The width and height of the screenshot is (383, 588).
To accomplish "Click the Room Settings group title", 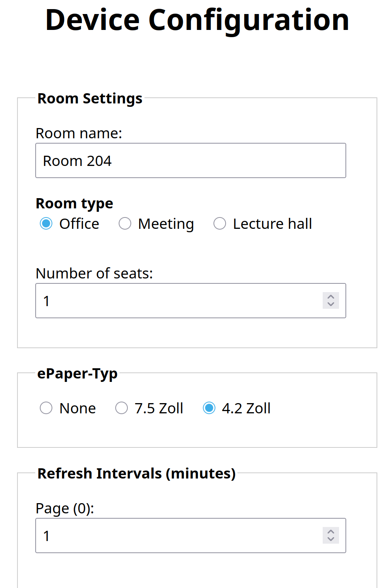I will (90, 99).
